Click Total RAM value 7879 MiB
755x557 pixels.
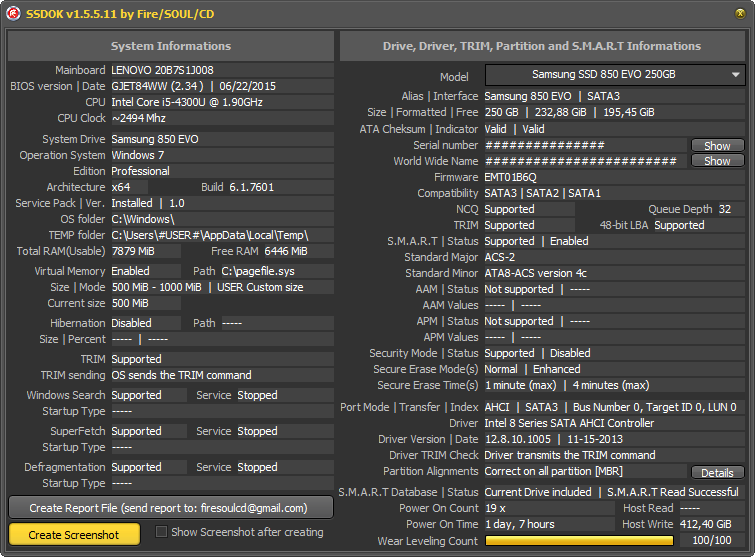click(133, 251)
